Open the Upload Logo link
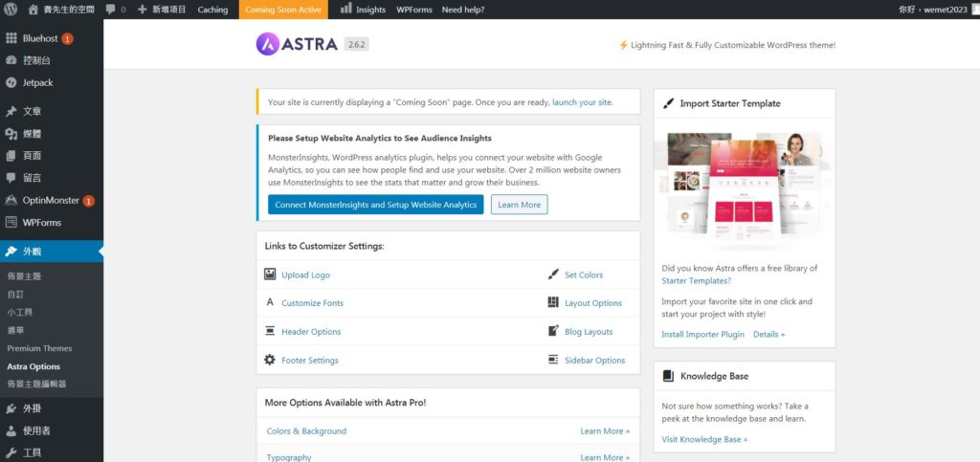The width and height of the screenshot is (980, 462). [305, 275]
